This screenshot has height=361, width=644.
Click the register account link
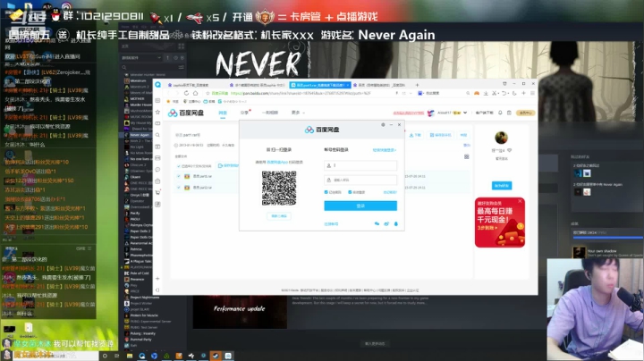click(331, 224)
